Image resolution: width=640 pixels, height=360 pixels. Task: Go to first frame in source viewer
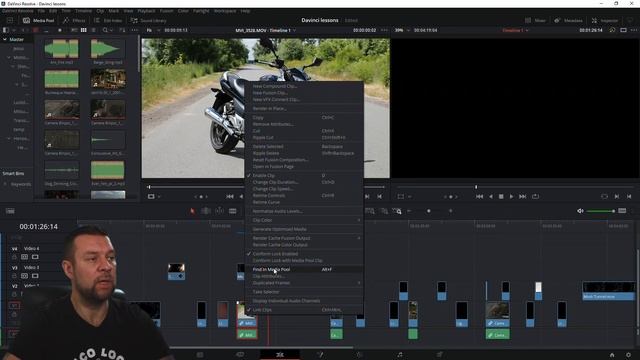230,196
